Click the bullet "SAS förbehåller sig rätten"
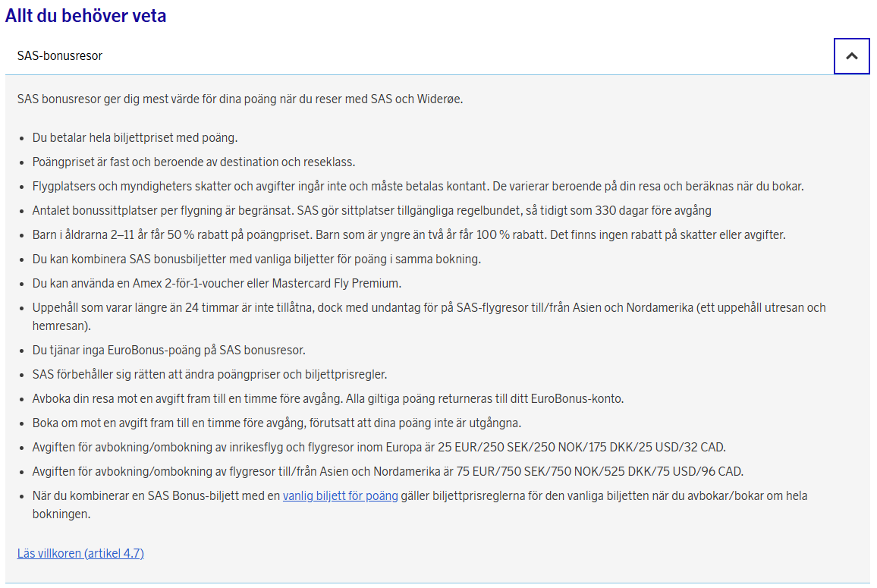877x588 pixels. click(210, 375)
